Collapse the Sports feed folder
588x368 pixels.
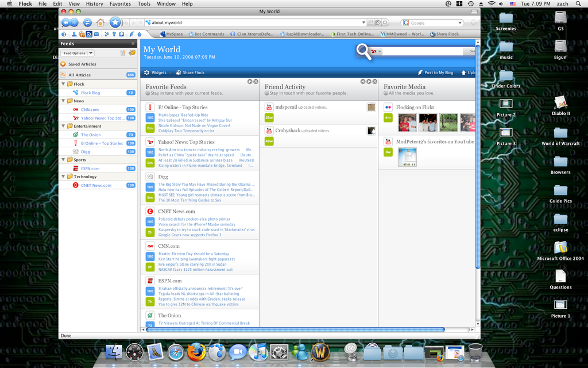point(63,160)
